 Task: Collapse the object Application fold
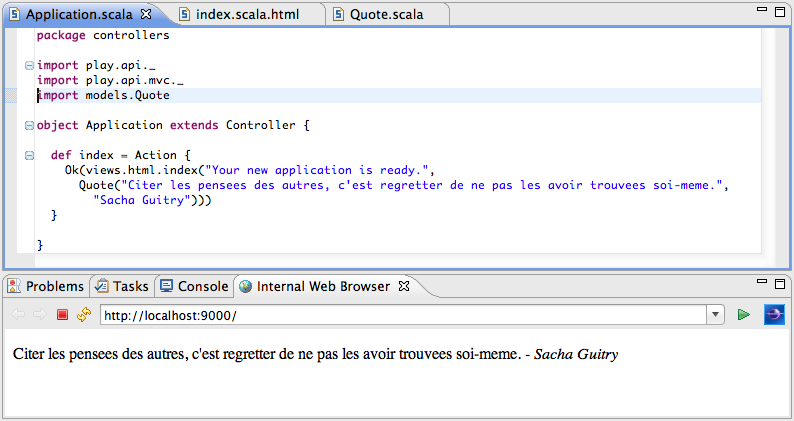pos(29,126)
